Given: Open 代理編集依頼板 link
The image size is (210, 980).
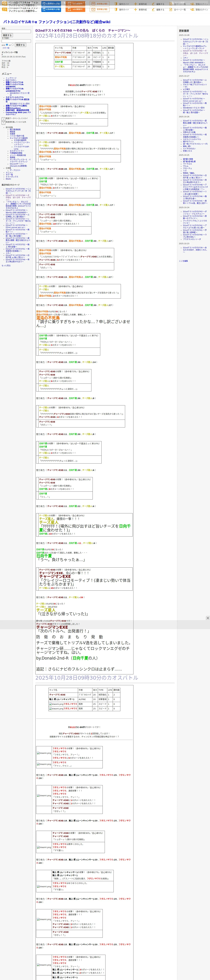Looking at the screenshot, I should pyautogui.click(x=16, y=153).
